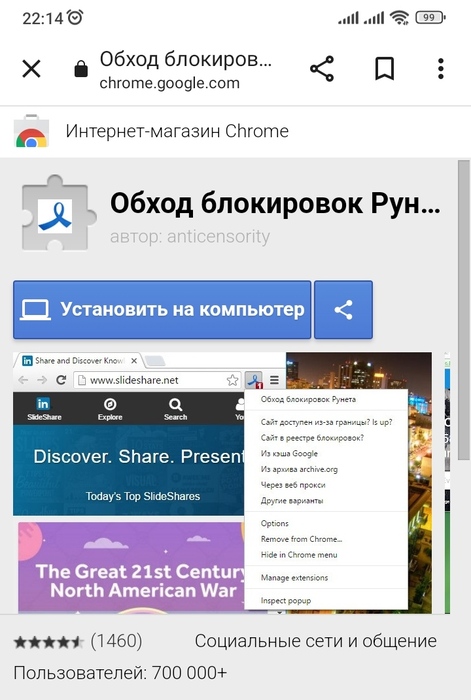This screenshot has height=700, width=471.
Task: Choose Options in screenshot context menu
Action: tap(275, 523)
